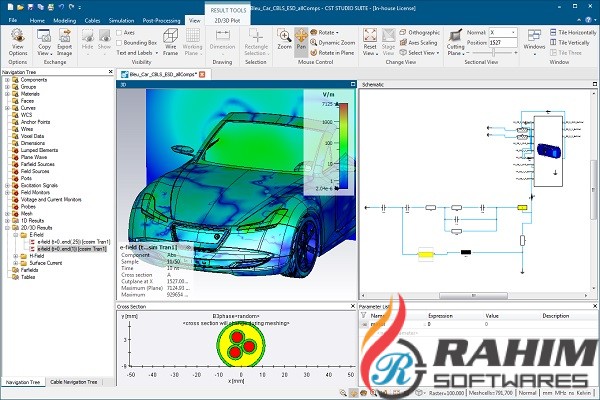Viewport: 600px width, 400px height.
Task: Open the Text and Labels dropdown
Action: click(x=137, y=53)
